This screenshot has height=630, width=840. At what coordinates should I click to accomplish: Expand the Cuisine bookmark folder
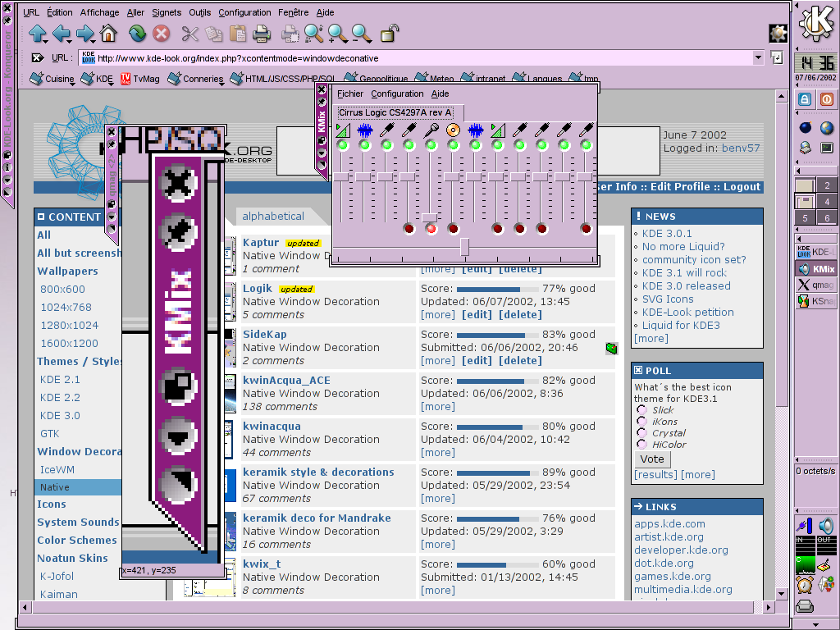pyautogui.click(x=52, y=79)
